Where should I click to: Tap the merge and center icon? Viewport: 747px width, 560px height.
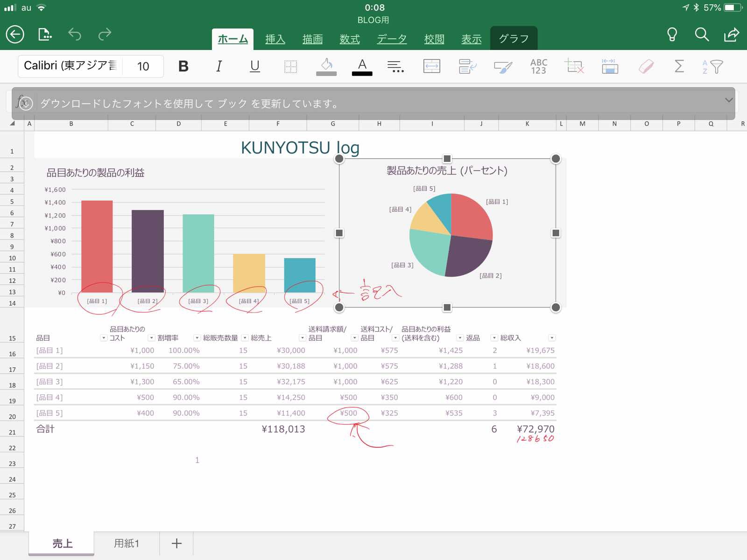[432, 66]
